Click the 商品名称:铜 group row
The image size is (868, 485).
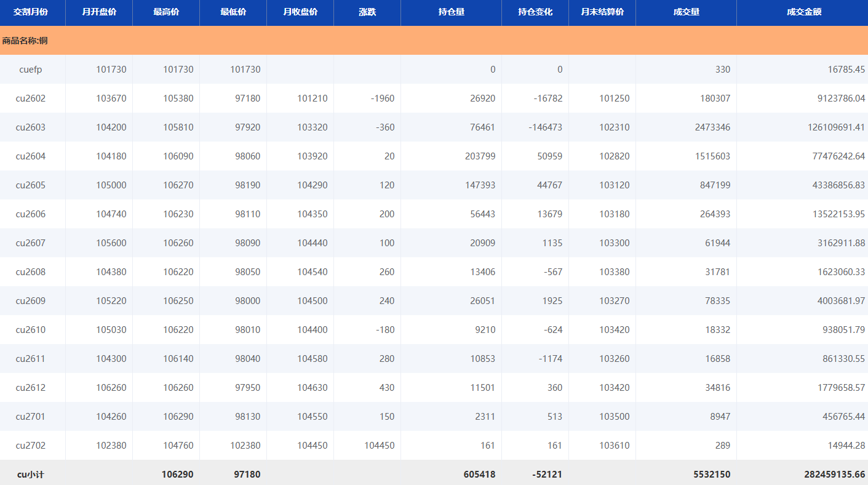pyautogui.click(x=25, y=41)
